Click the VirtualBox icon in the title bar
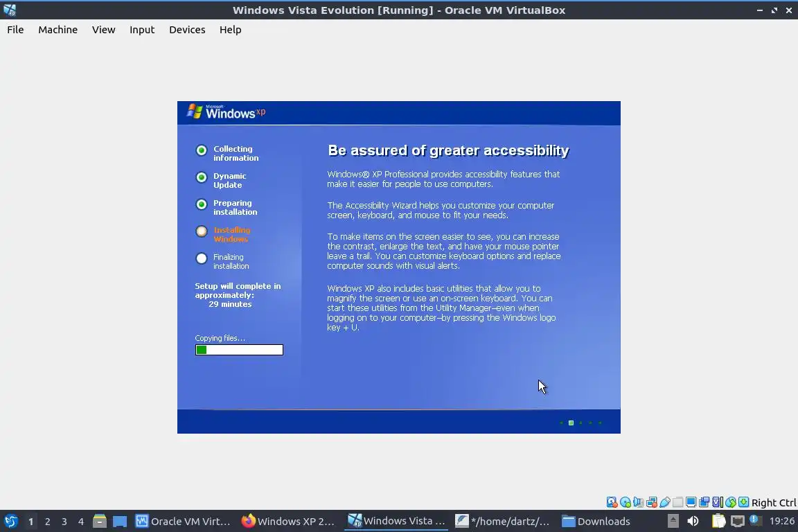Viewport: 798px width, 532px height. pyautogui.click(x=9, y=10)
